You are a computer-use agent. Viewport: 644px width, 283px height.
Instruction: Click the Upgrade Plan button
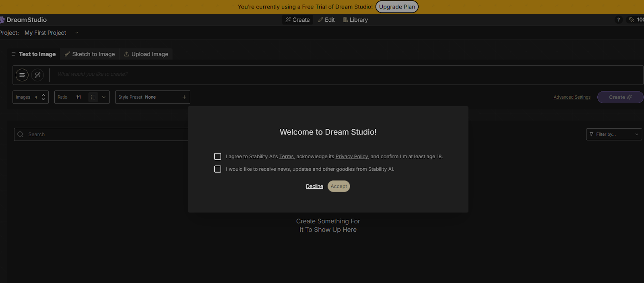coord(397,7)
